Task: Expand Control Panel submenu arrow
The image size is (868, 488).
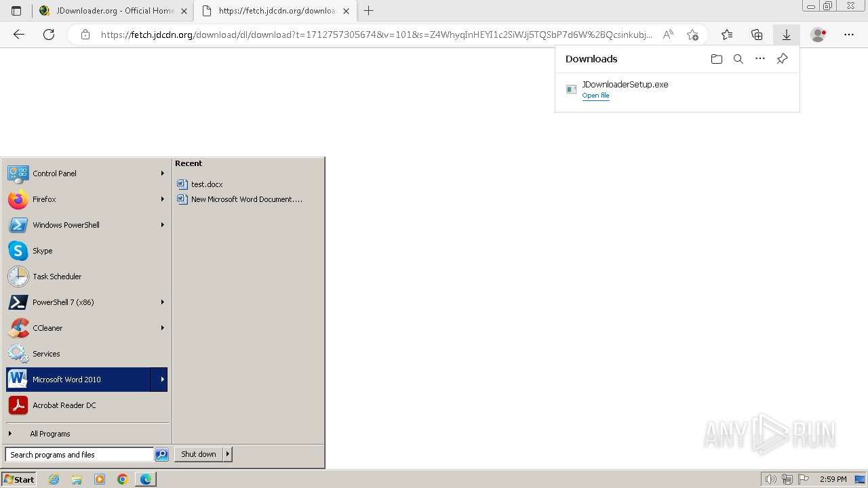Action: click(162, 174)
